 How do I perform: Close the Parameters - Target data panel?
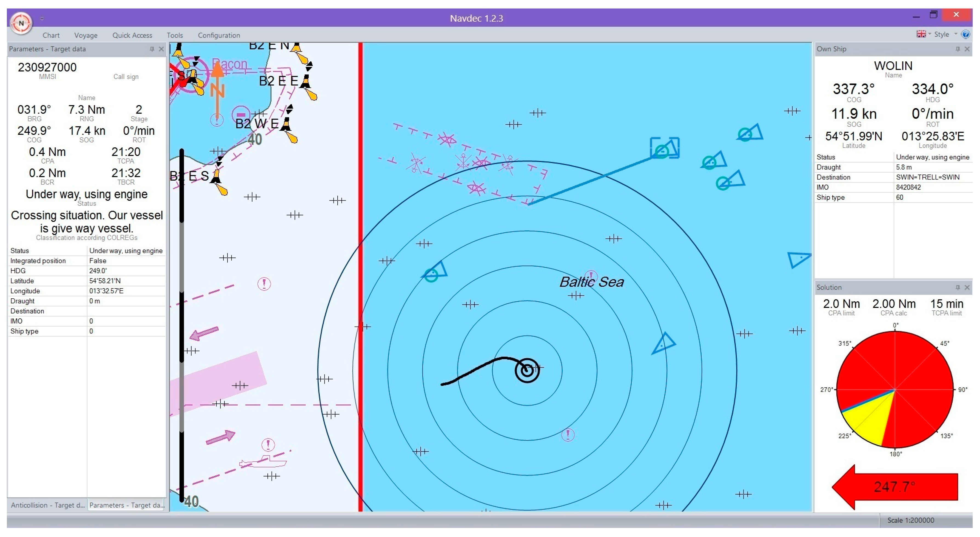click(x=161, y=49)
